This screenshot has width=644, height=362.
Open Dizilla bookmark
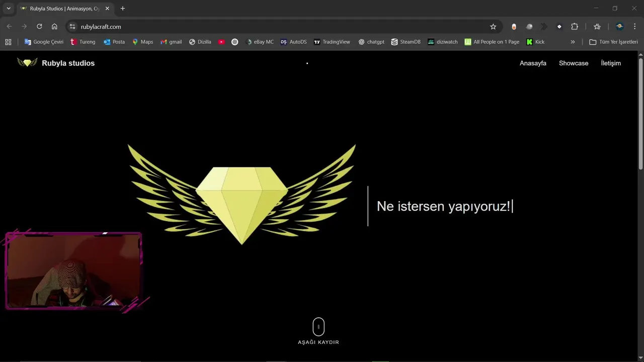coord(200,42)
